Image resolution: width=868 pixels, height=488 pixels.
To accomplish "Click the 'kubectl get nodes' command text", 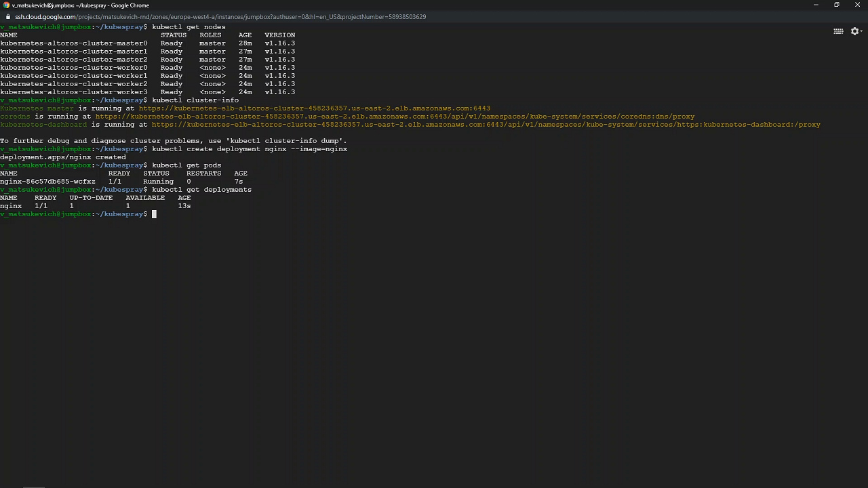I will click(x=189, y=27).
